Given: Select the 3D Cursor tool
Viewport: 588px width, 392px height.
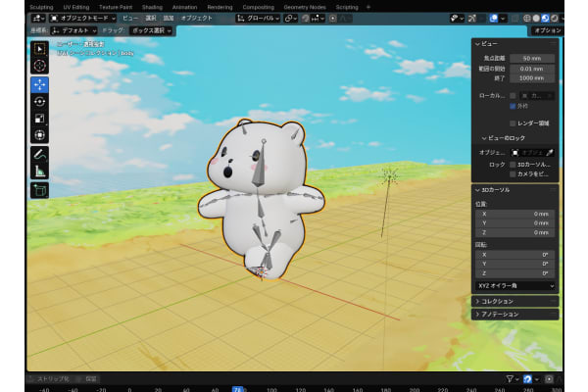Looking at the screenshot, I should [x=40, y=65].
